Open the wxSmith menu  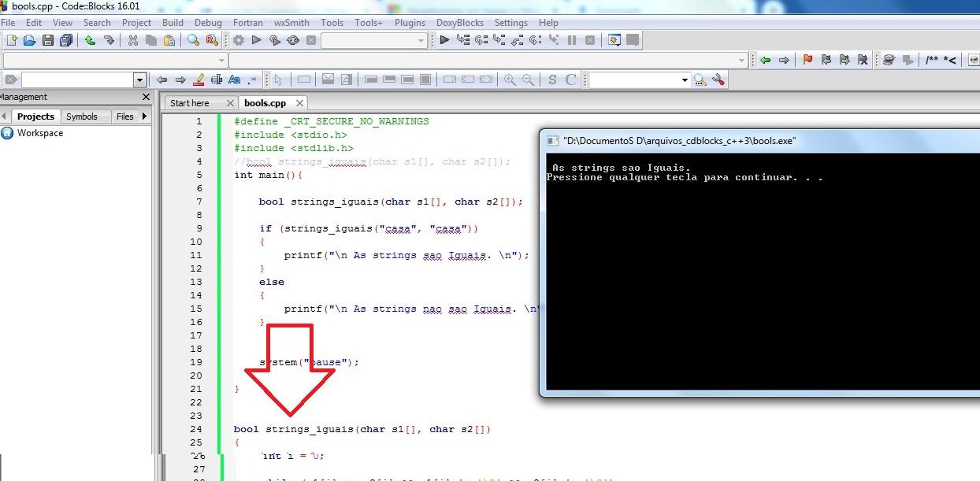coord(291,23)
